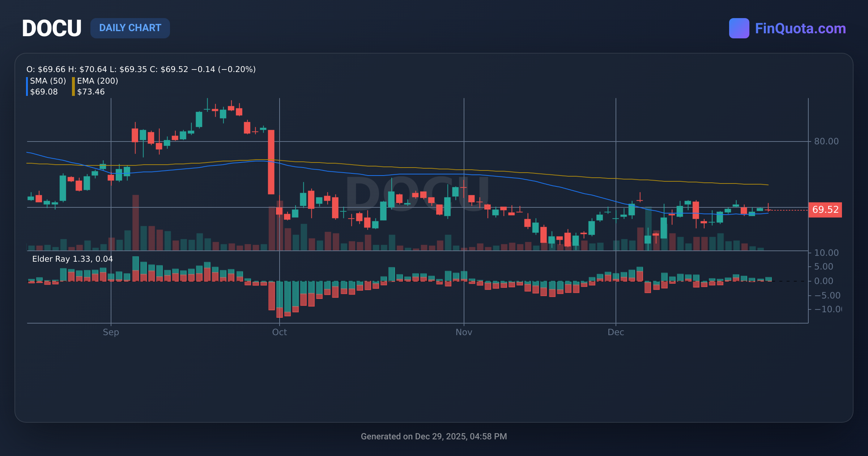Select the EMA (200) gold legend marker
Image resolution: width=868 pixels, height=456 pixels.
(73, 86)
